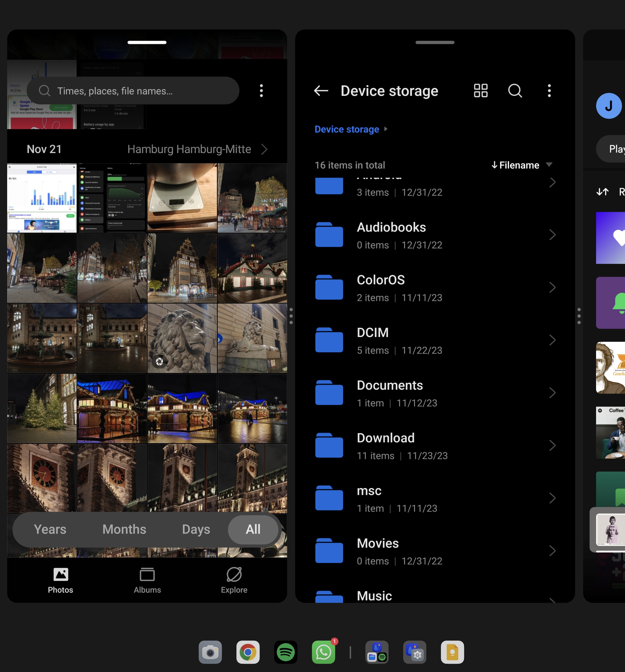The image size is (625, 672).
Task: Click the Documents folder icon
Action: 329,393
